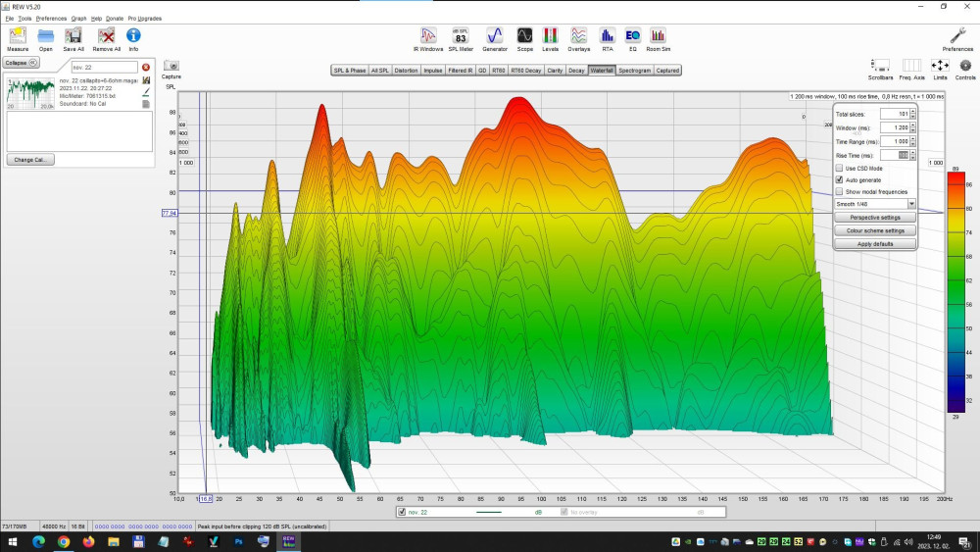Enable Use CSD Mode checkbox
Image resolution: width=980 pixels, height=552 pixels.
tap(839, 169)
